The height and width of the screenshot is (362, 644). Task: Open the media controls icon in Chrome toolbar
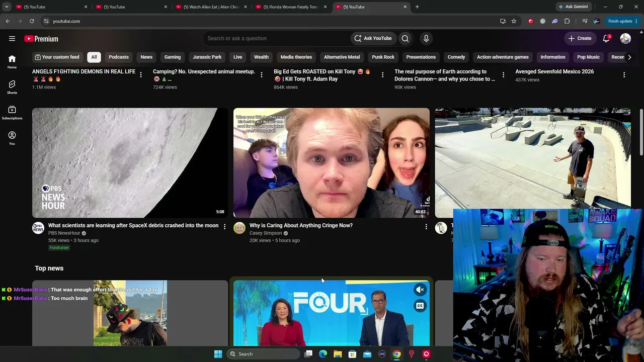click(585, 21)
